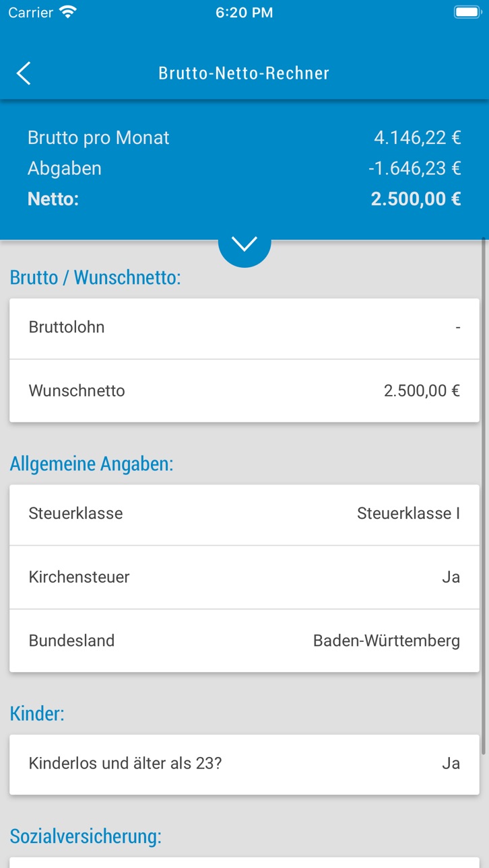Tap the Sozialversicherung section header
The height and width of the screenshot is (868, 489).
tap(86, 836)
